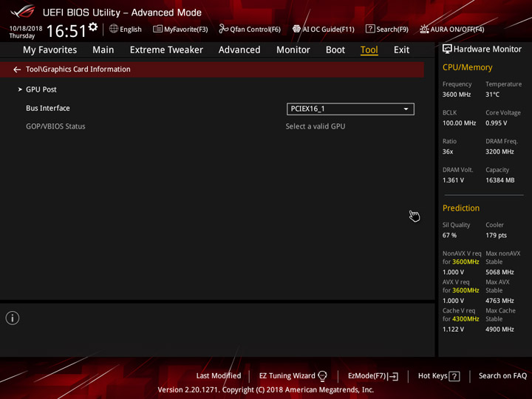Open the Advanced tab
The width and height of the screenshot is (532, 399).
[239, 50]
